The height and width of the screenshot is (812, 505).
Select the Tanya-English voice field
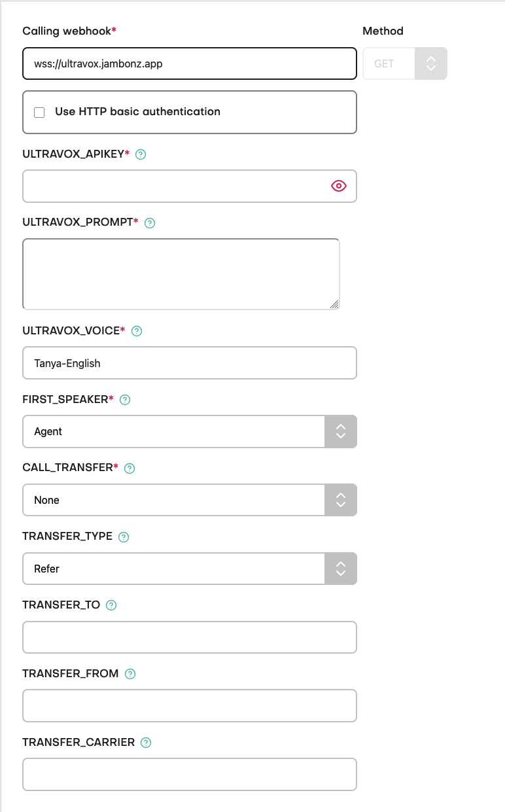189,363
